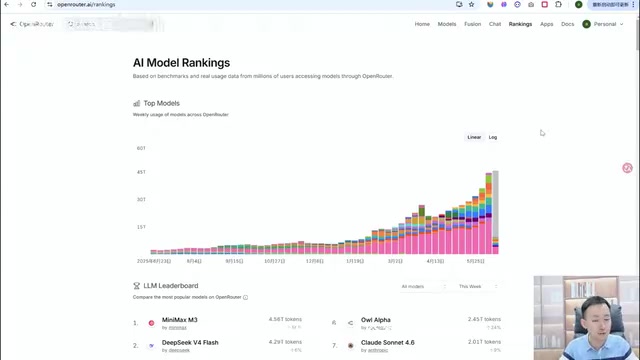Go to the Chat nav item
This screenshot has height=360, width=640.
(495, 24)
